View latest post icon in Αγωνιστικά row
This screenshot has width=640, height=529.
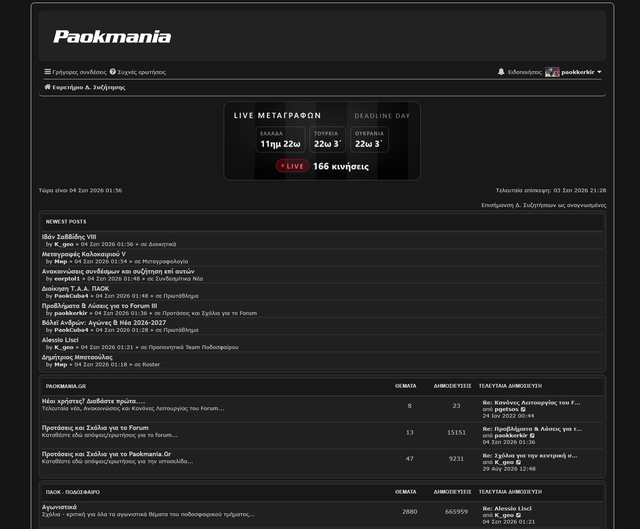coord(518,515)
